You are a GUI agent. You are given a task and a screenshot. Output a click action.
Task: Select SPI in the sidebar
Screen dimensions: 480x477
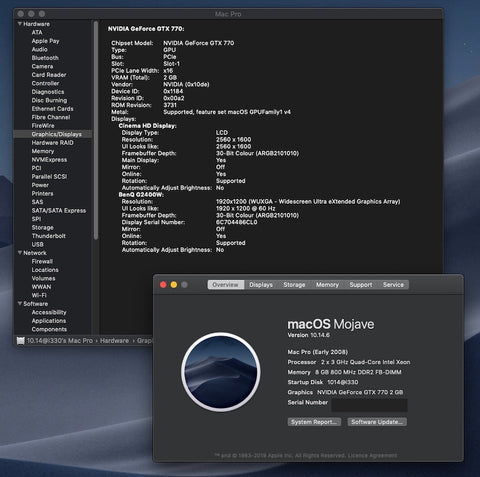(36, 219)
